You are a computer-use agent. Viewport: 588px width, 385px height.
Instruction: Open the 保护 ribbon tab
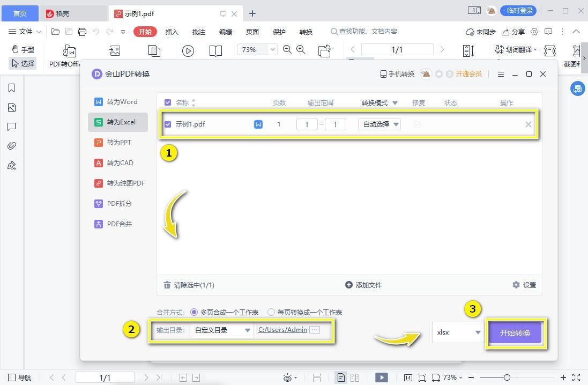click(279, 32)
